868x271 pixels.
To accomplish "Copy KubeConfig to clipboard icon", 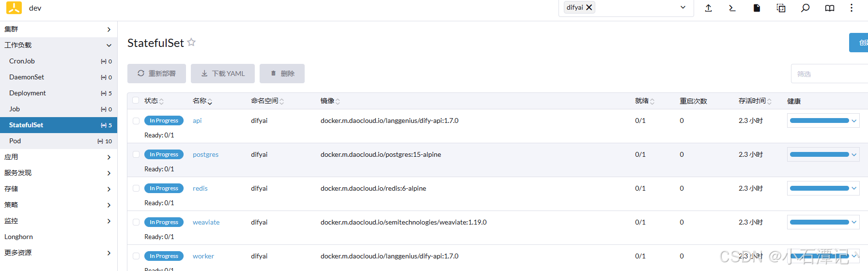I will pos(781,8).
